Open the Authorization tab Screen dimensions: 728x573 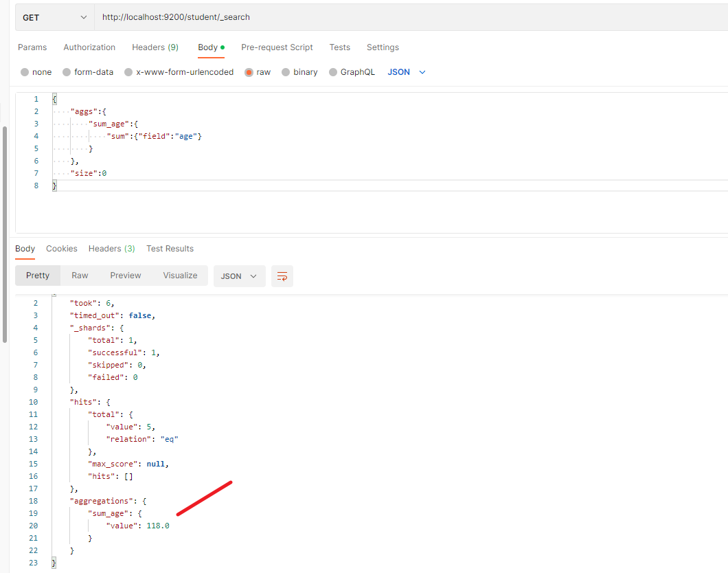pos(89,47)
